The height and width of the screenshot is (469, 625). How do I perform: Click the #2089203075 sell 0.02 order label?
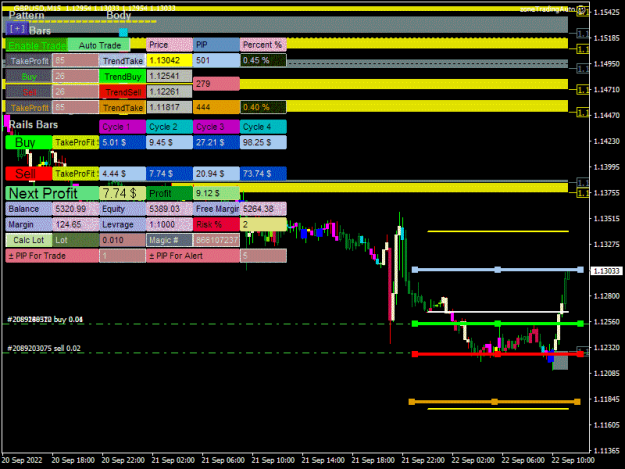tap(44, 348)
